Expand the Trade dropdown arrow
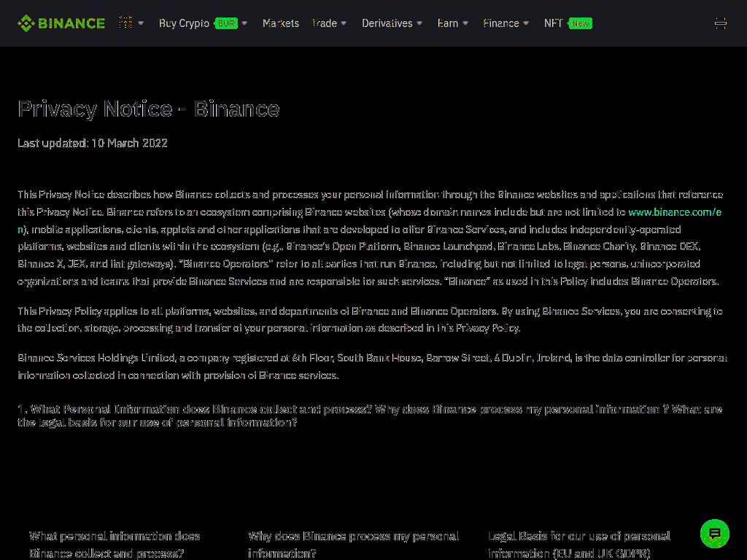 pos(344,23)
